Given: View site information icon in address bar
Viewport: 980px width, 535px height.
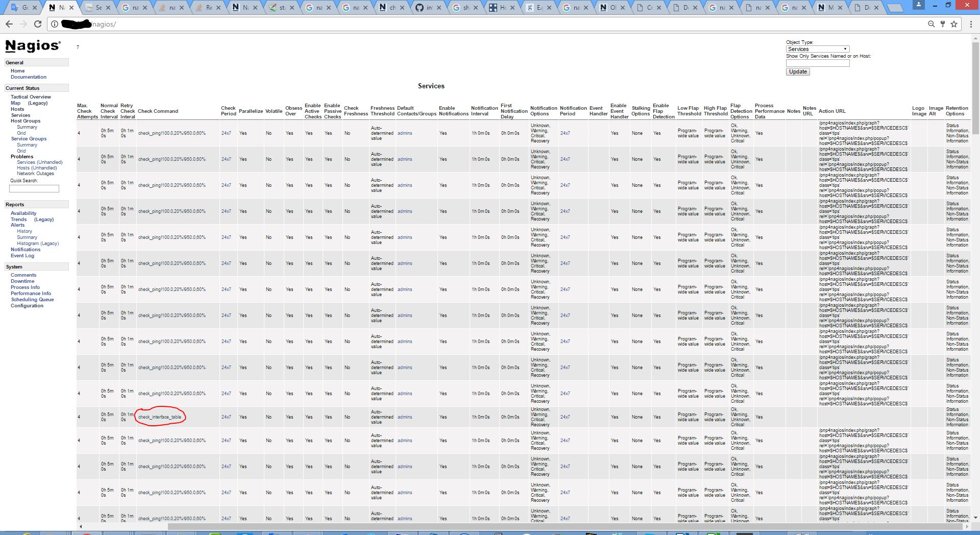Looking at the screenshot, I should click(55, 24).
